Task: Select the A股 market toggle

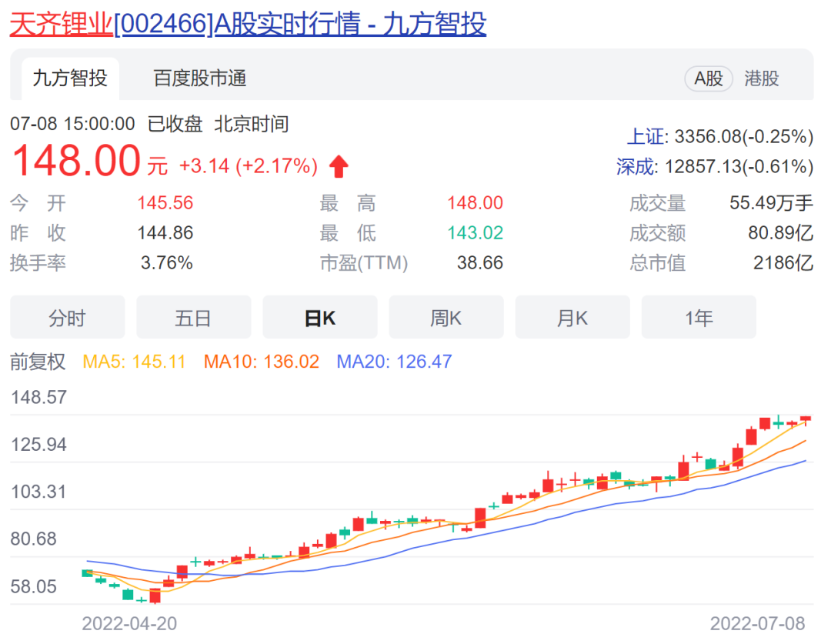Action: pyautogui.click(x=709, y=78)
